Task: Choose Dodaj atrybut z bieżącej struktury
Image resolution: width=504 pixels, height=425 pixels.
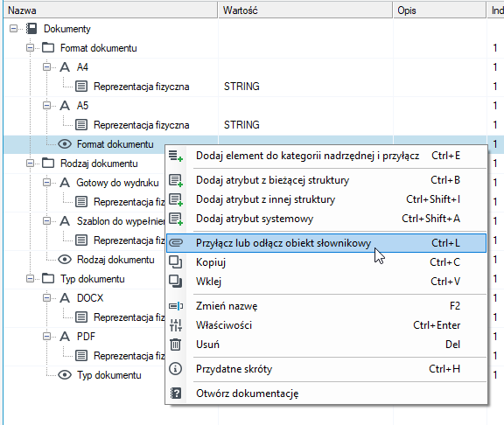Action: (326, 180)
